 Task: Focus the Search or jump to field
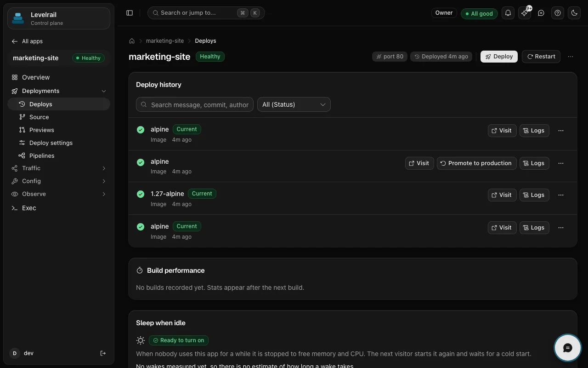click(206, 13)
